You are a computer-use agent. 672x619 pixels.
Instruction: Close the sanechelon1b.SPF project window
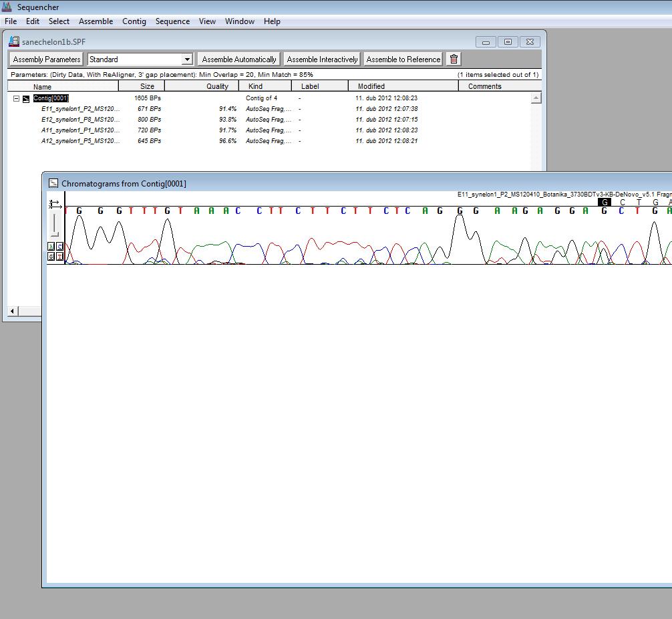pos(530,42)
